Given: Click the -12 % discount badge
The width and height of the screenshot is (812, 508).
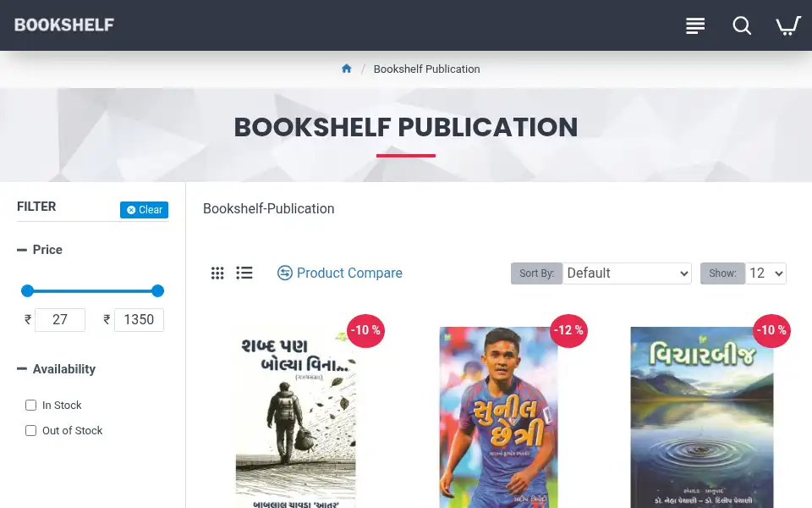Looking at the screenshot, I should tap(568, 330).
